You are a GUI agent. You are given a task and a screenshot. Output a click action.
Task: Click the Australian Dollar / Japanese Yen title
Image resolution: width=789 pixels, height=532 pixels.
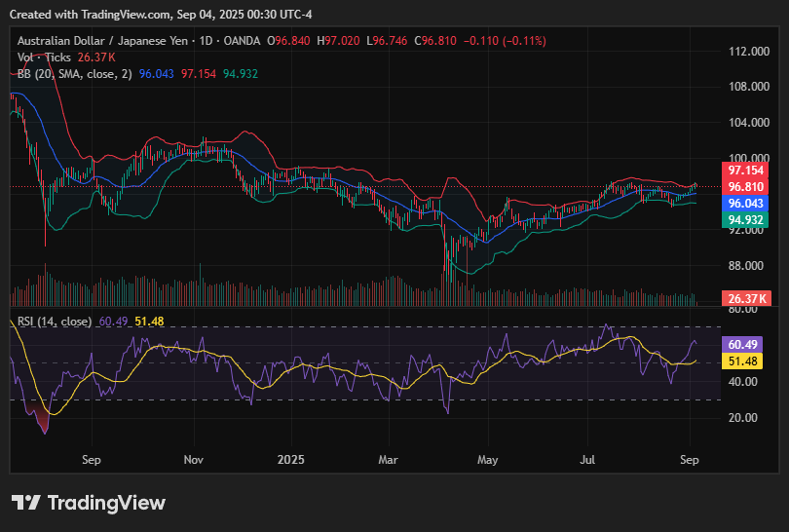point(102,41)
